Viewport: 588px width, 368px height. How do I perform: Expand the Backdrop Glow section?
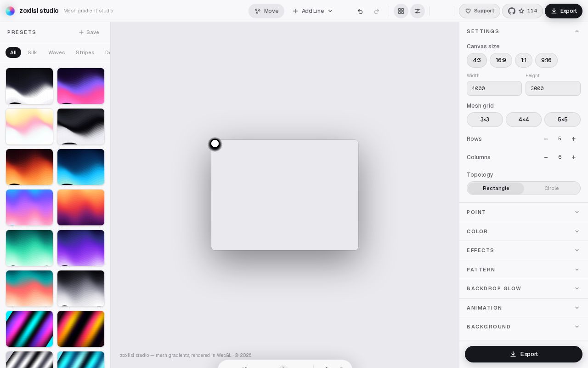pos(524,288)
